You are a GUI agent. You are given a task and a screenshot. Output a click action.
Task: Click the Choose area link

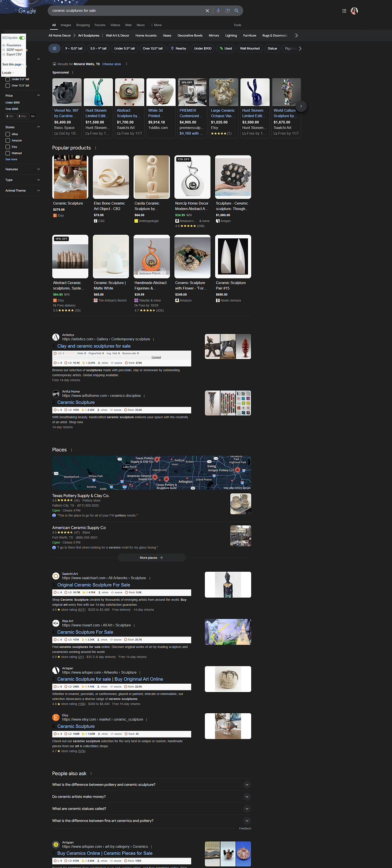point(112,64)
